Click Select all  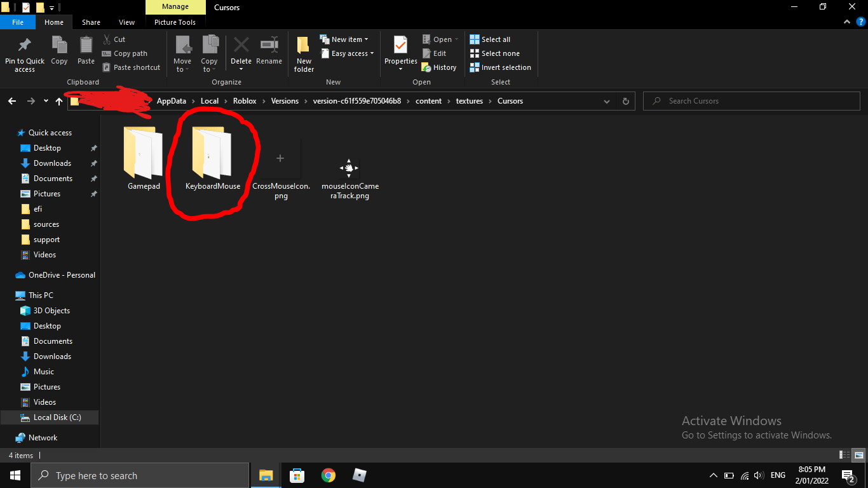(490, 39)
